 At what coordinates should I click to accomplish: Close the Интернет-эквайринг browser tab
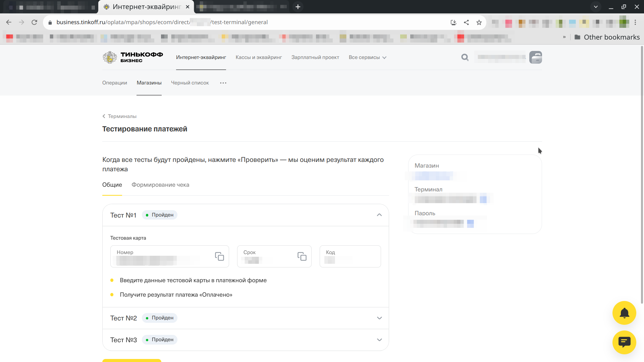(187, 7)
